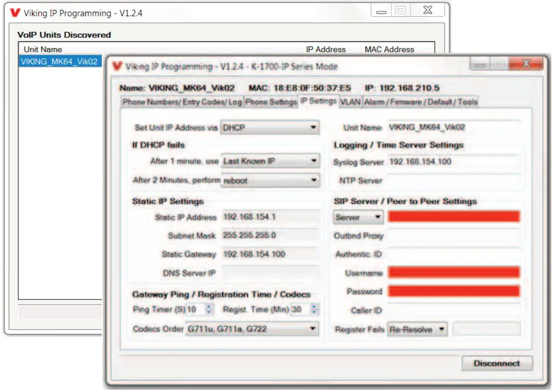Click the red SIP server address field

click(454, 217)
